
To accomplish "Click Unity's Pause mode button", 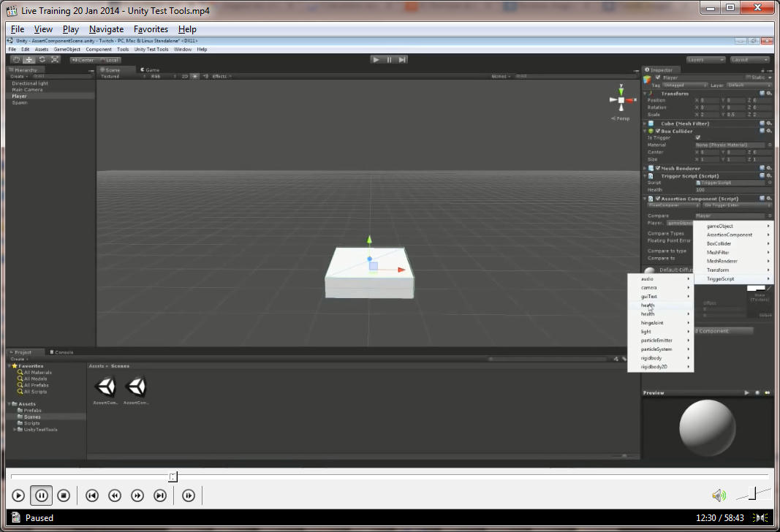I will [389, 60].
